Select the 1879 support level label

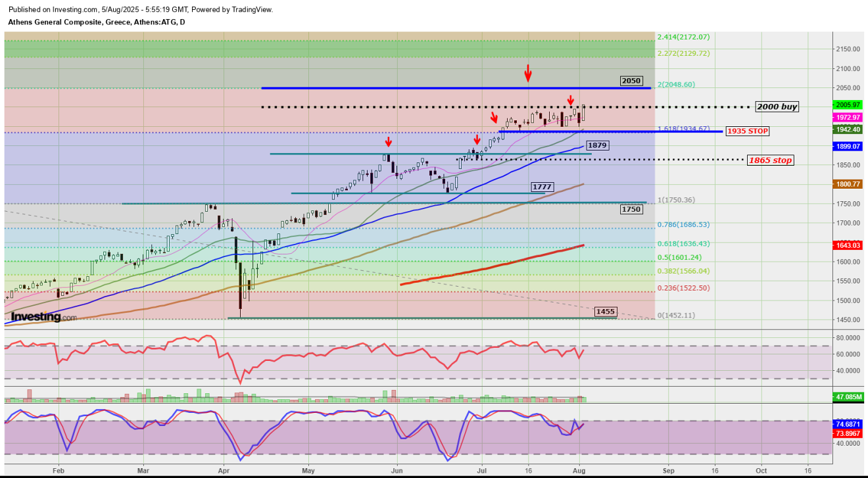tap(596, 145)
